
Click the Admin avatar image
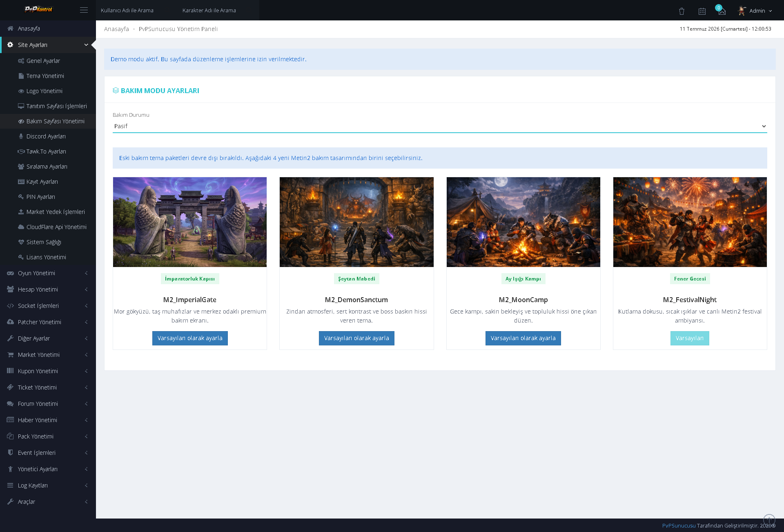pos(742,11)
